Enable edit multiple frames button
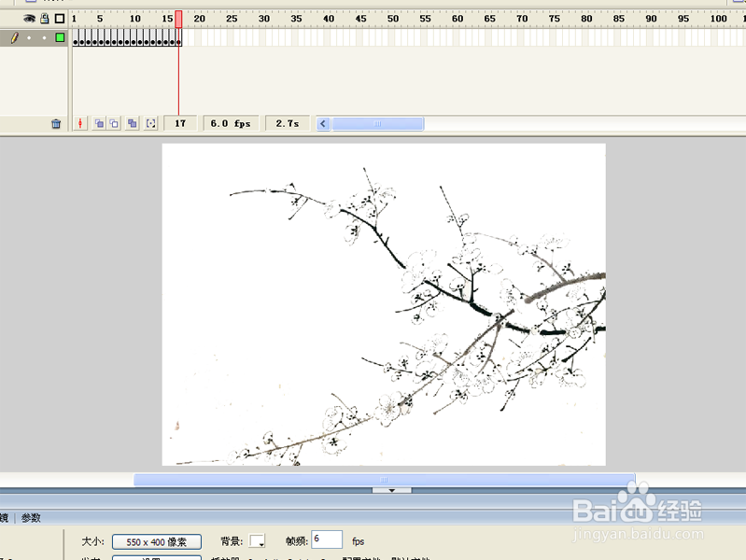 133,124
